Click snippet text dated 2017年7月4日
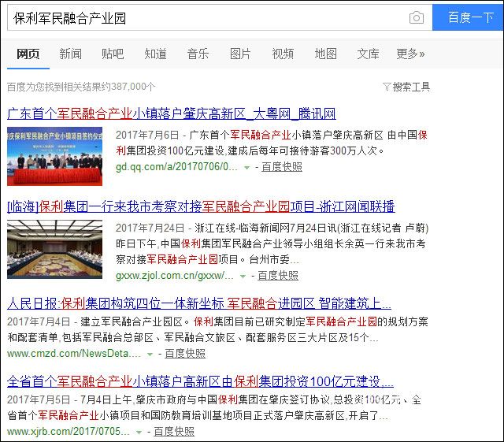 tap(217, 330)
